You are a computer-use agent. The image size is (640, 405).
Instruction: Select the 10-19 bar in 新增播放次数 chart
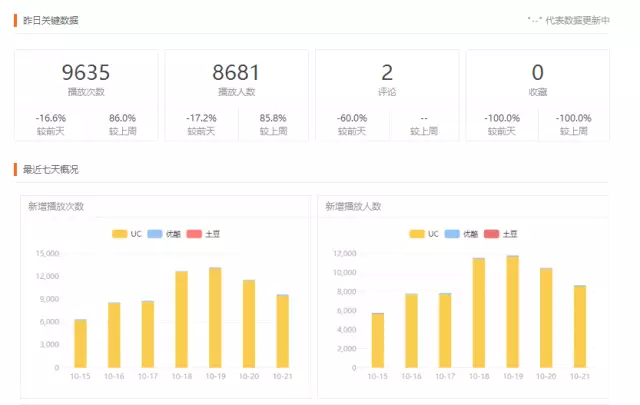coord(215,317)
